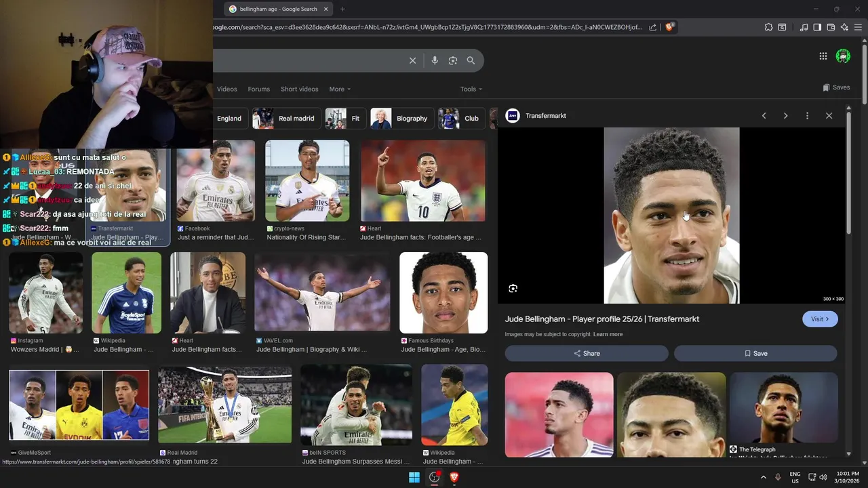Expand the Tools dropdown

tap(471, 89)
